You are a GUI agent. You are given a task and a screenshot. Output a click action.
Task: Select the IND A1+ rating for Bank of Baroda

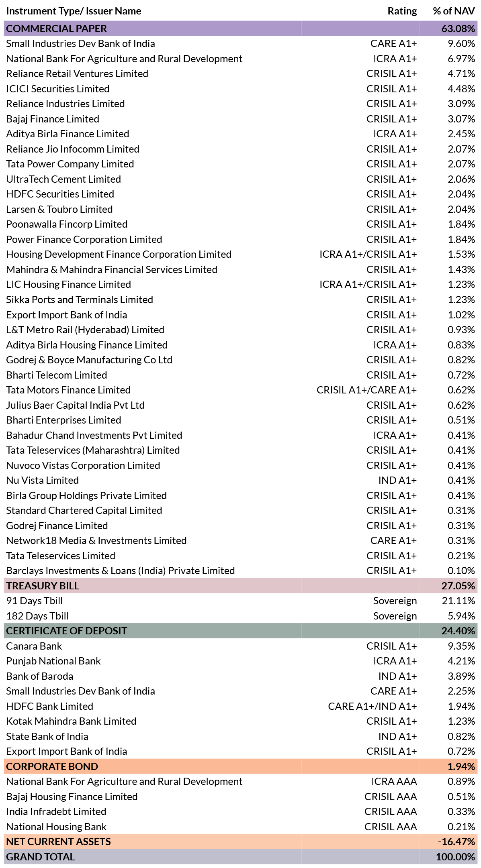tap(398, 676)
